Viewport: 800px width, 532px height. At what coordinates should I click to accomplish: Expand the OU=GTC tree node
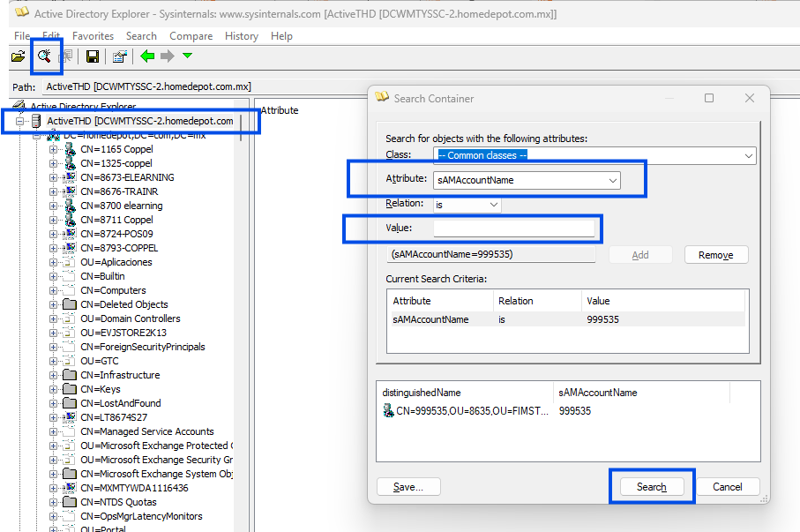[x=53, y=361]
